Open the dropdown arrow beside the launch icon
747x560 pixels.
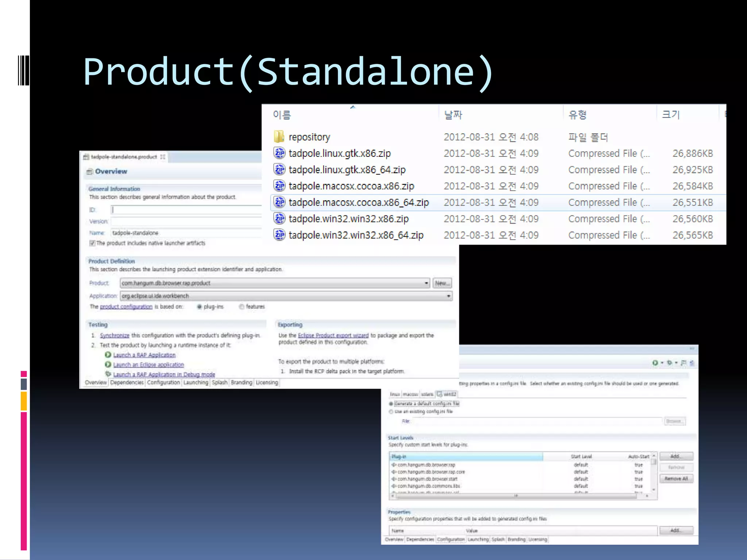pyautogui.click(x=662, y=363)
